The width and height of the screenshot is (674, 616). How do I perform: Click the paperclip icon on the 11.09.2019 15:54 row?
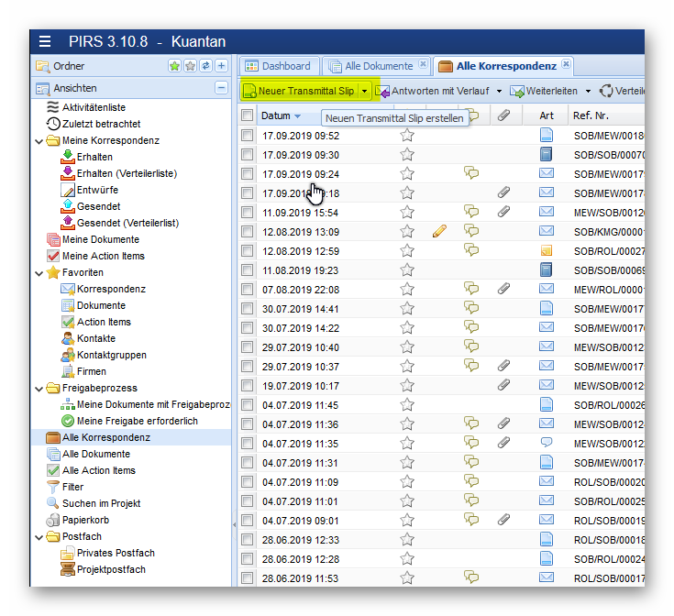[503, 212]
